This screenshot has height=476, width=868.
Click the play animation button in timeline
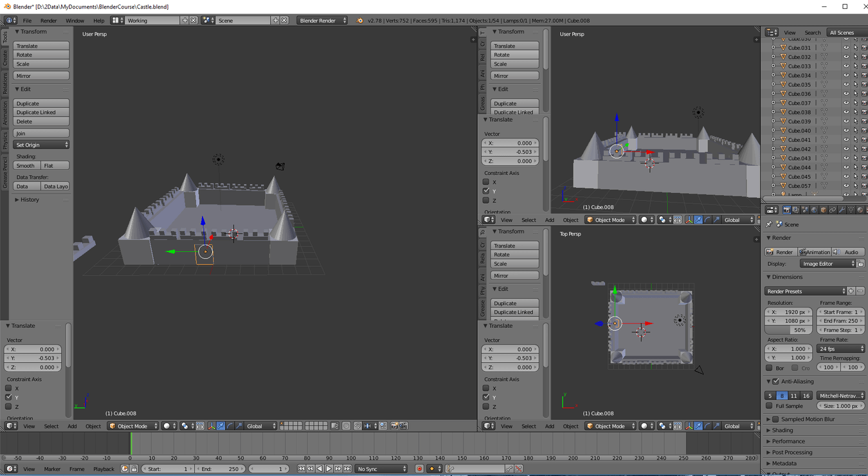329,469
